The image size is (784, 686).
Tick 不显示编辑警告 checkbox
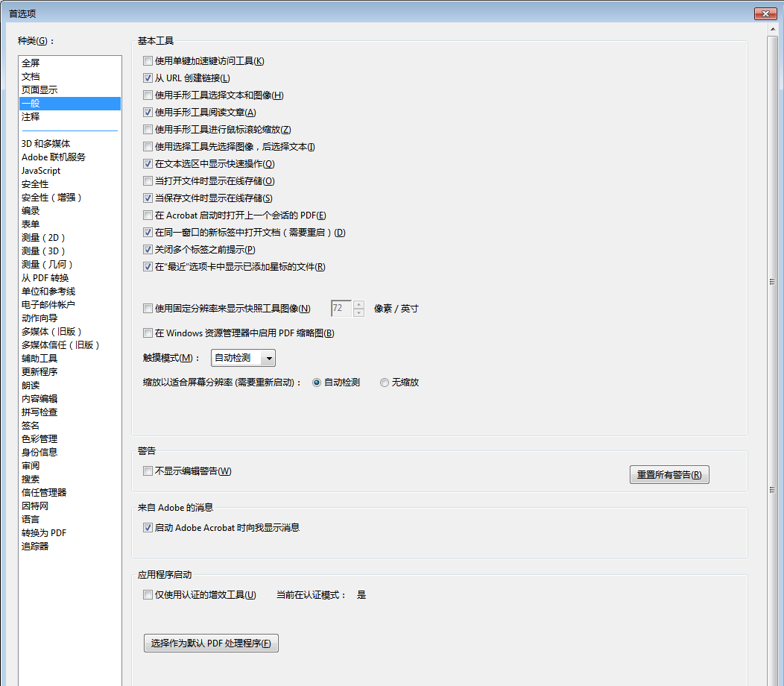[148, 471]
